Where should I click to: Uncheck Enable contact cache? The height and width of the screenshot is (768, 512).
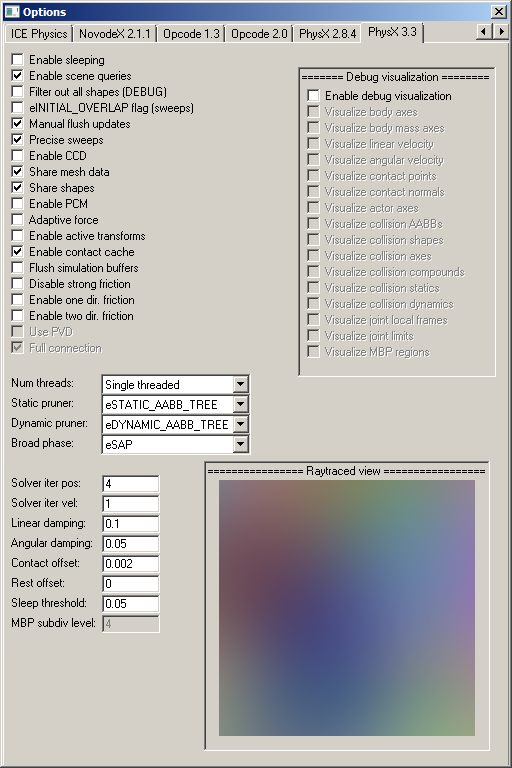point(18,252)
